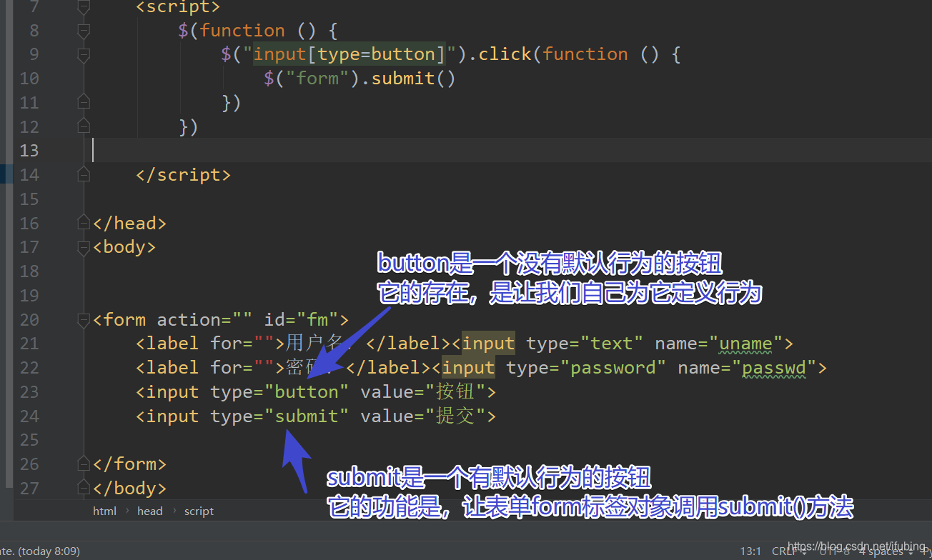Screen dimensions: 932x560
Task: Click the .click method on line 9
Action: [505, 54]
